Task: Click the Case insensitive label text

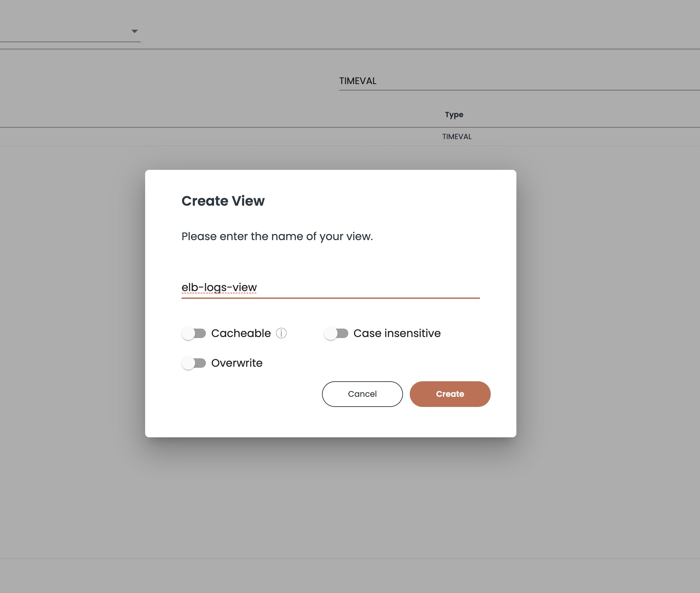Action: pos(397,333)
